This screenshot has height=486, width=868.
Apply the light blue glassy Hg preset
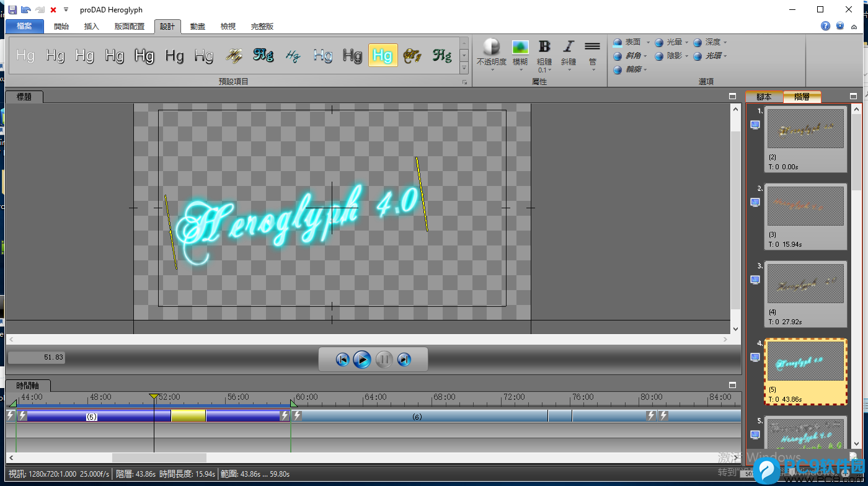(x=323, y=55)
